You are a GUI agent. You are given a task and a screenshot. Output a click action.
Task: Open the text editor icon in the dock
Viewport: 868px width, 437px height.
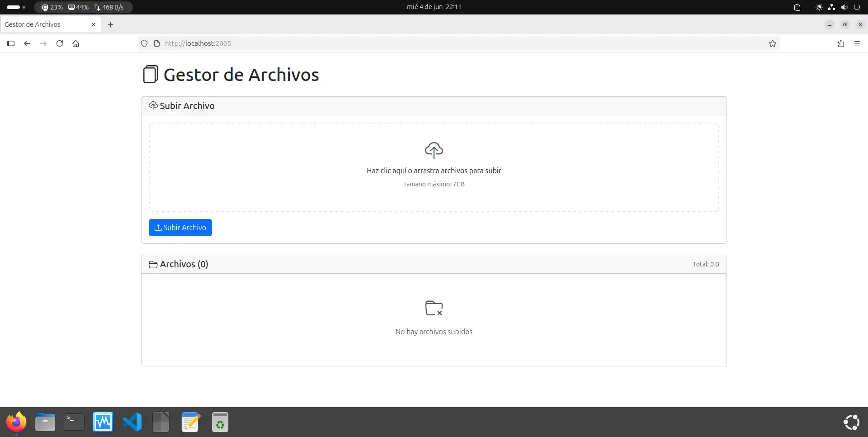190,422
